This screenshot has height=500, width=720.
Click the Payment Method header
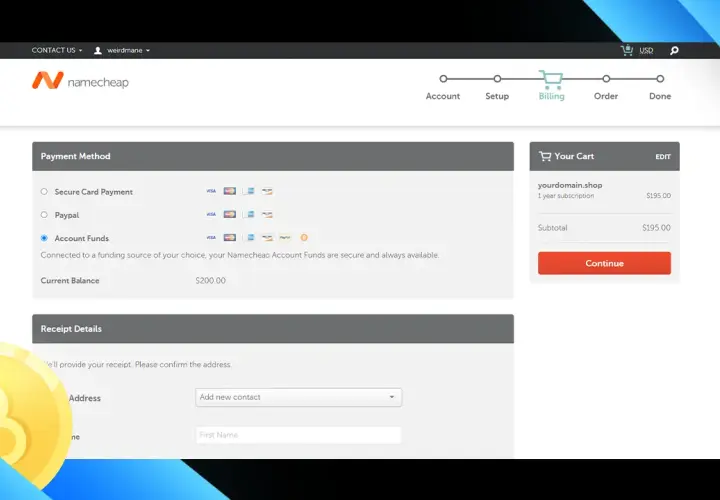click(x=273, y=156)
